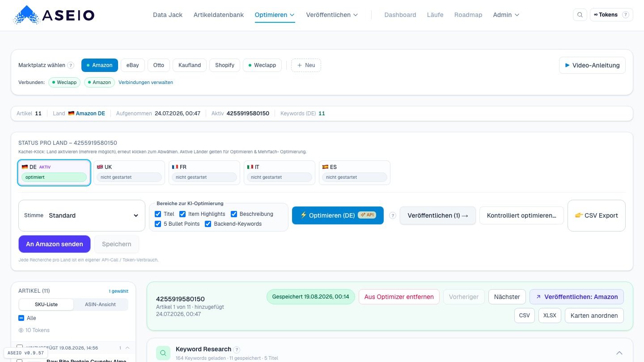The height and width of the screenshot is (362, 644).
Task: Open the Artikeldatenbank page
Action: [x=219, y=15]
